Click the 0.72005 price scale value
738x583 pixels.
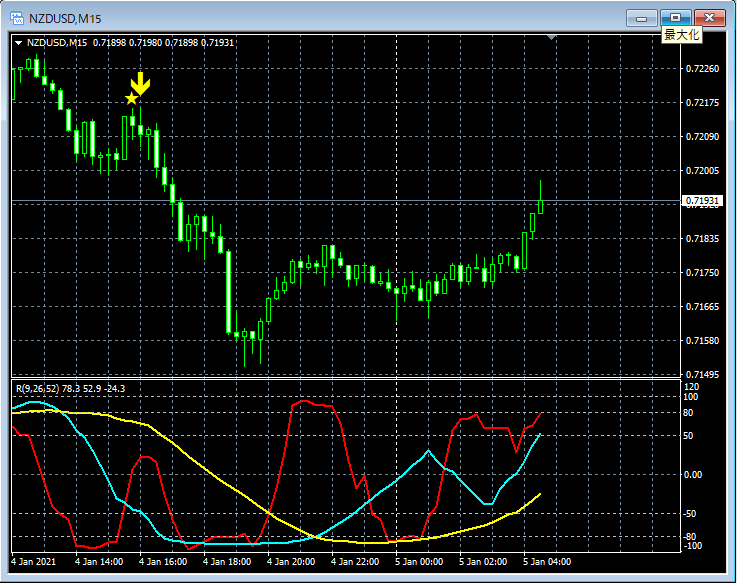click(x=702, y=170)
